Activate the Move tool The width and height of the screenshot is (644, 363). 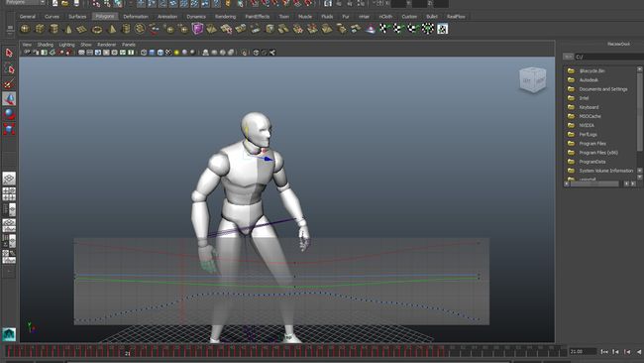tap(9, 99)
